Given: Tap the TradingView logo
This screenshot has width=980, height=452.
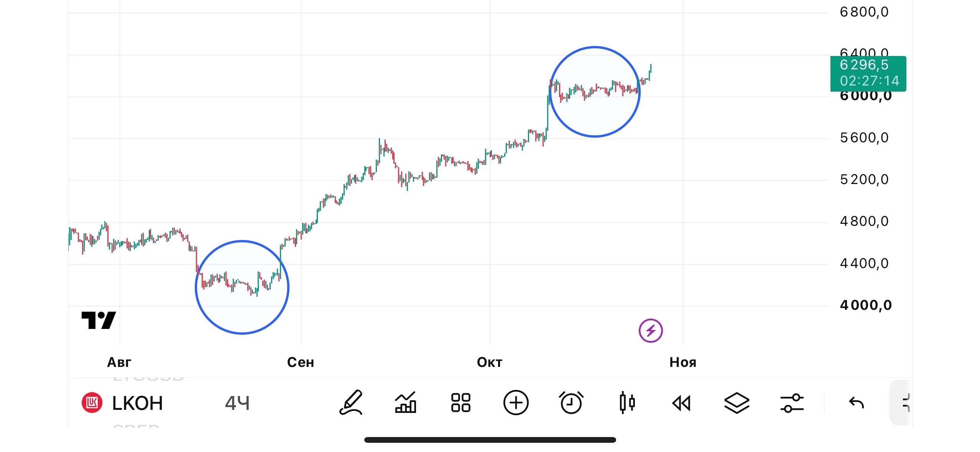Looking at the screenshot, I should click(x=99, y=320).
